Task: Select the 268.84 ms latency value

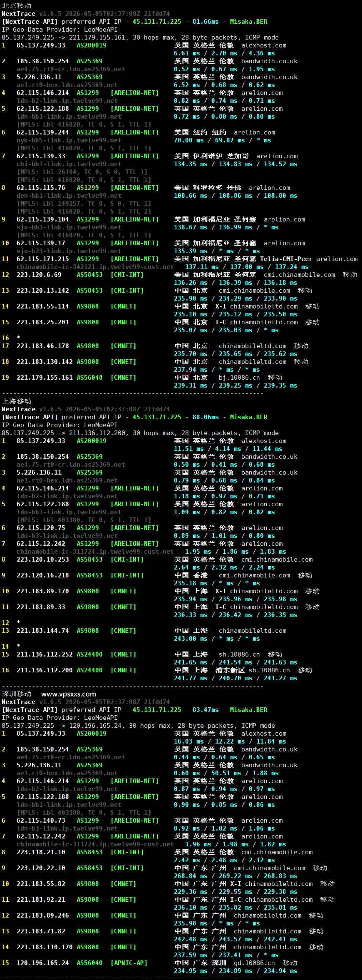Action: point(191,876)
